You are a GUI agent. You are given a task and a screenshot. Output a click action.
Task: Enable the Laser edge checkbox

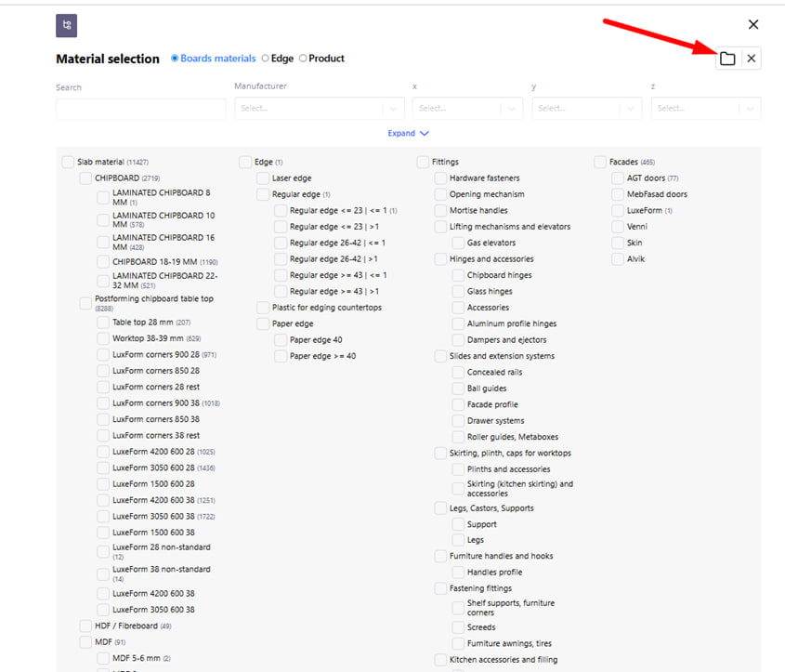tap(263, 178)
